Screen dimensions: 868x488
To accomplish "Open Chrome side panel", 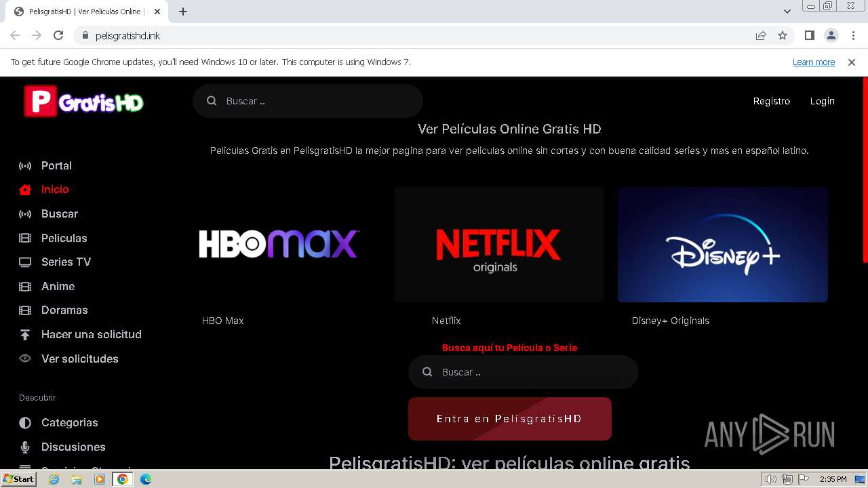I will click(x=809, y=35).
